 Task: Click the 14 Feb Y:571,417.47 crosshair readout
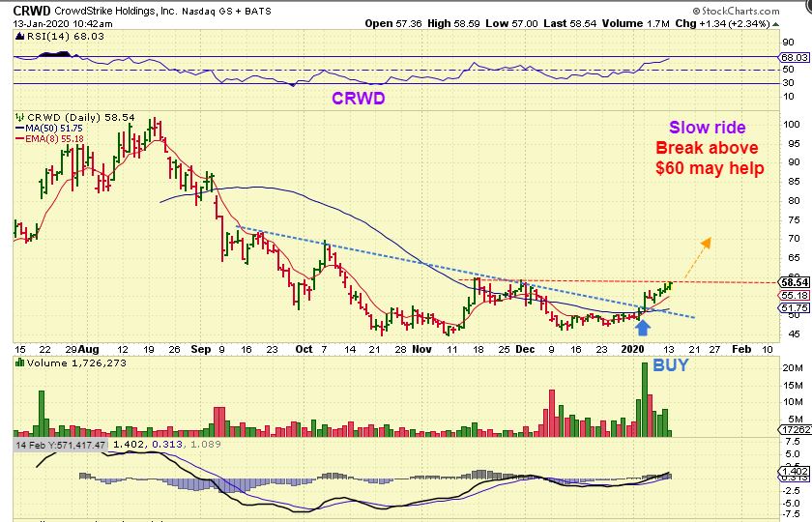pyautogui.click(x=61, y=445)
